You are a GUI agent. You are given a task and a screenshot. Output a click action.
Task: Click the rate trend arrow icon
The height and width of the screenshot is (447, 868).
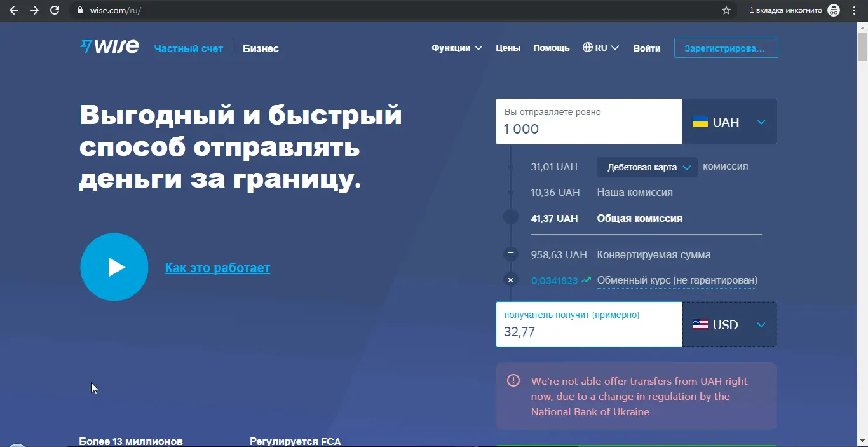[x=586, y=280]
